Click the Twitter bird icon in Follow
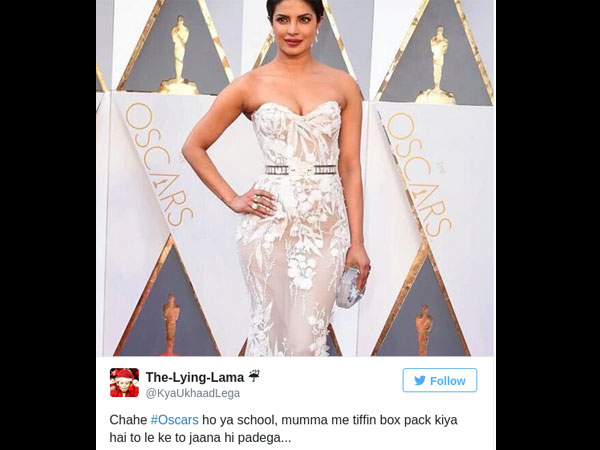The height and width of the screenshot is (450, 600). (x=420, y=381)
